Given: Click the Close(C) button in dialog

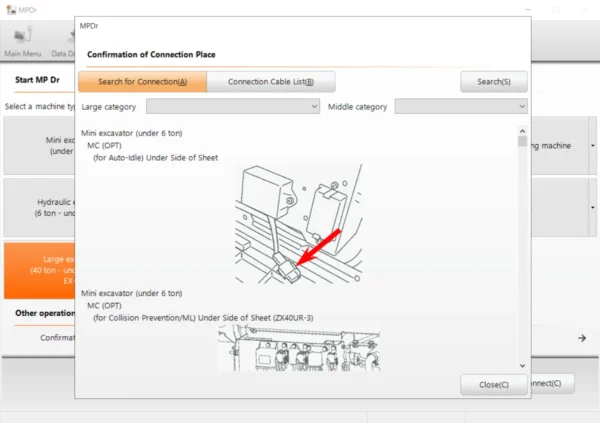Looking at the screenshot, I should tap(494, 384).
